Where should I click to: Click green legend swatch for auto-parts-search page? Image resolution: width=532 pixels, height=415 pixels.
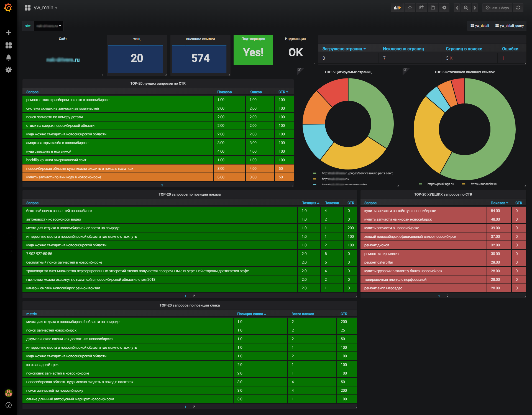pos(314,173)
